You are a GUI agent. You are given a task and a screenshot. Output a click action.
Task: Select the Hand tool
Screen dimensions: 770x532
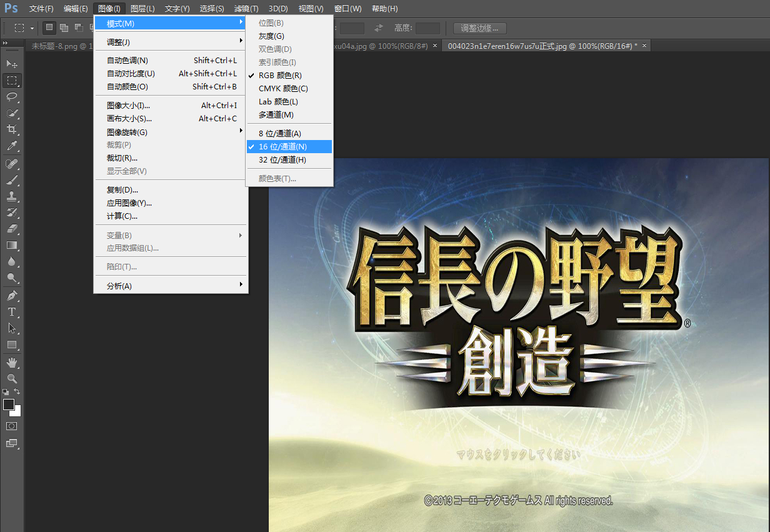pos(12,363)
